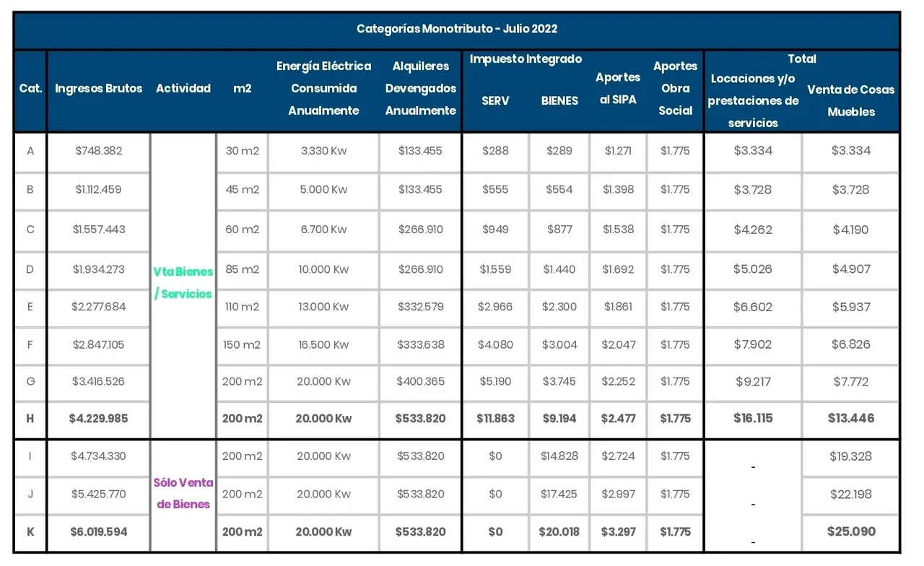Click category K gross income $6.019.594
Viewport: 924px width, 566px height.
tap(98, 532)
